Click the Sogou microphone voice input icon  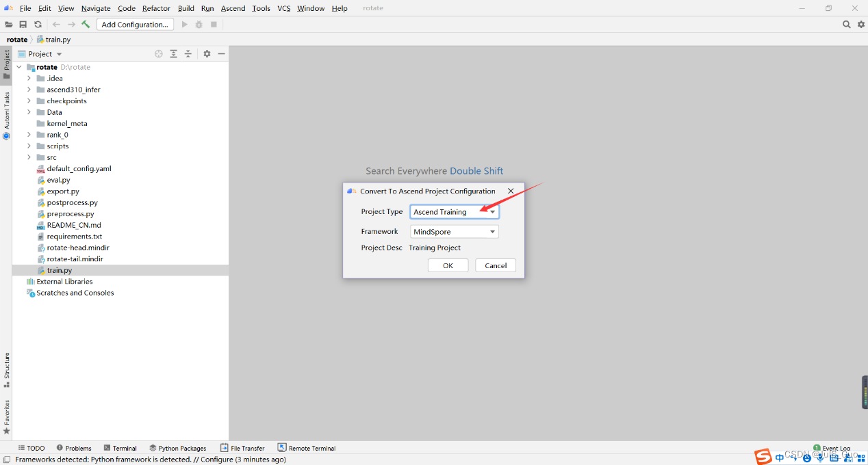tap(820, 457)
